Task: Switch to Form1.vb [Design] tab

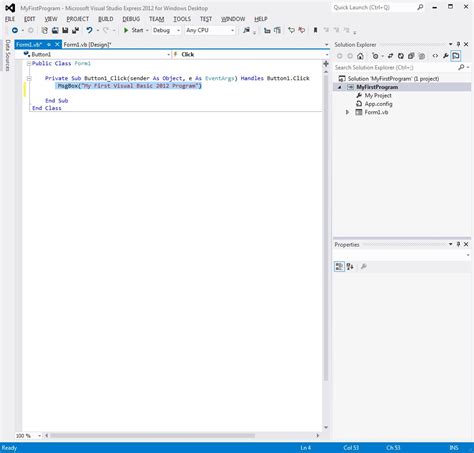Action: pos(88,45)
